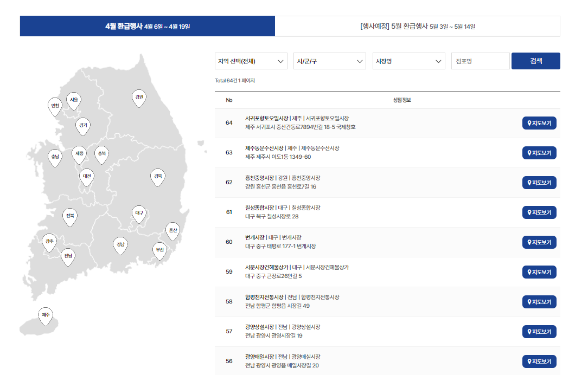Click the 세종 map pin
Screen dimensions: 588x375
pos(79,154)
